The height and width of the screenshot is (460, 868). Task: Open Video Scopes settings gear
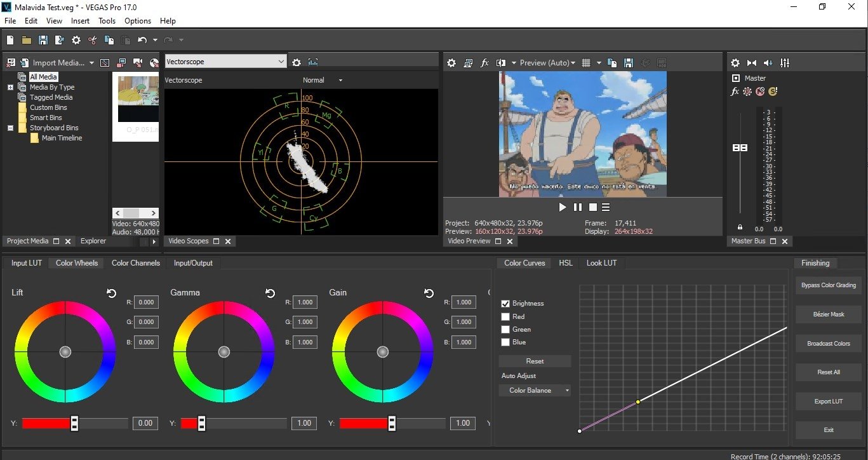(x=297, y=62)
